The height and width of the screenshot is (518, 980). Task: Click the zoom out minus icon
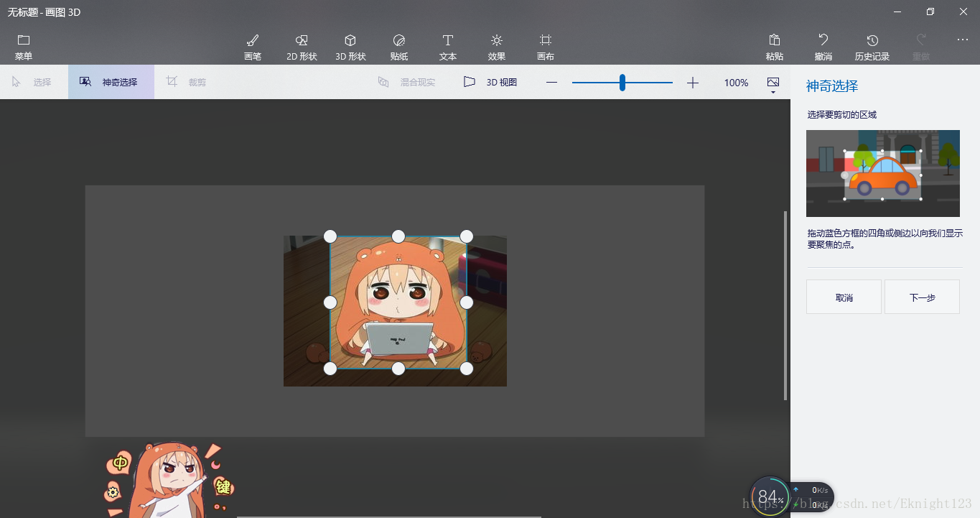point(551,83)
